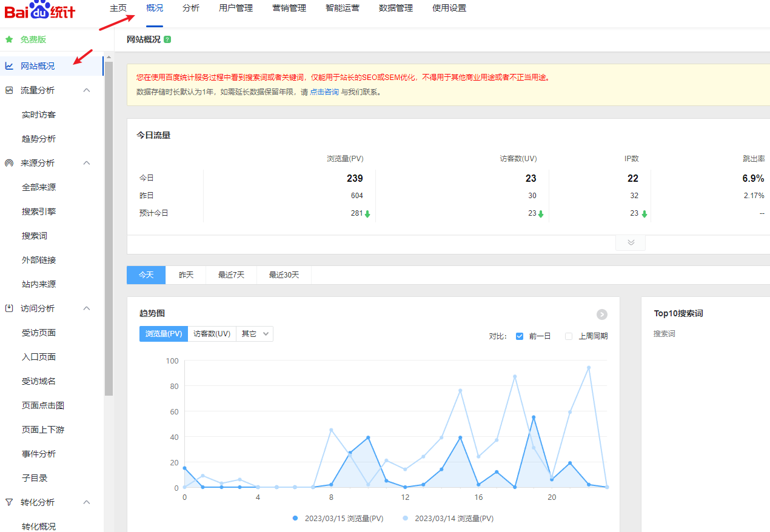
Task: Open the 网站概况 help question mark
Action: [167, 39]
